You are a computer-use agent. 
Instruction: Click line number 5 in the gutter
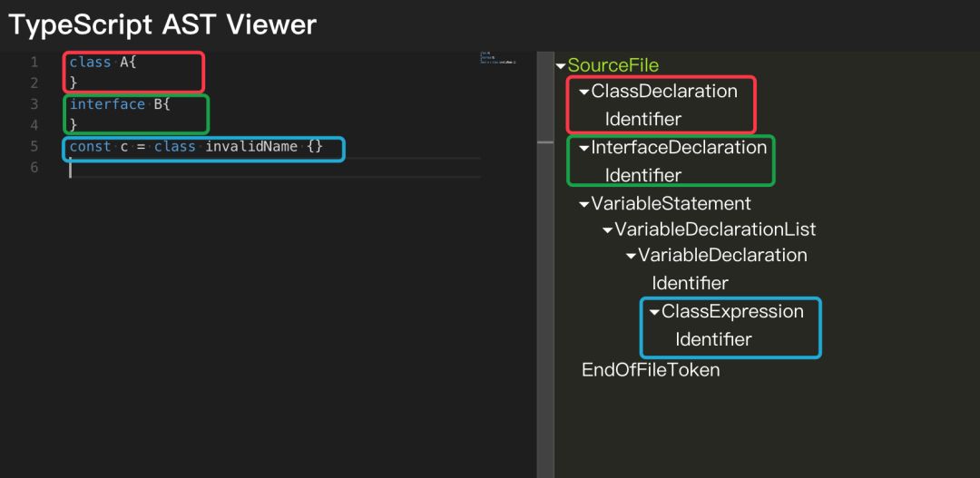pyautogui.click(x=34, y=147)
